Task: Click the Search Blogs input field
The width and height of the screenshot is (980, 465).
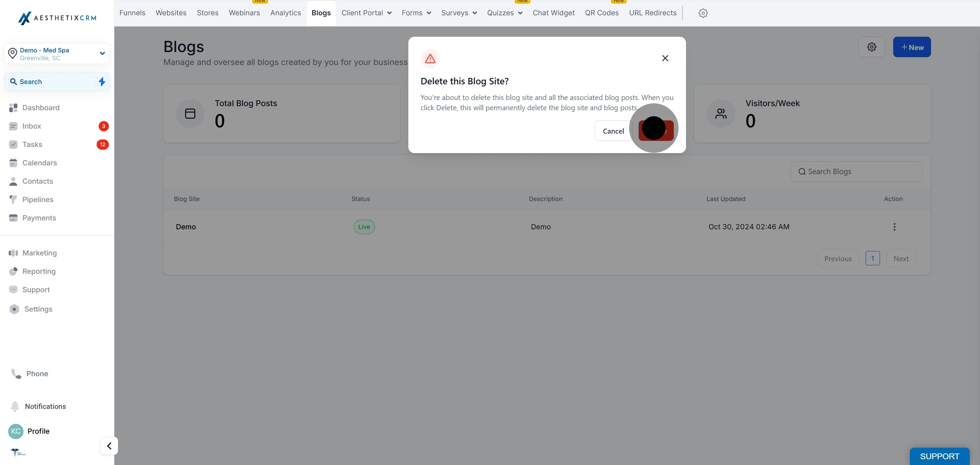Action: pos(856,171)
